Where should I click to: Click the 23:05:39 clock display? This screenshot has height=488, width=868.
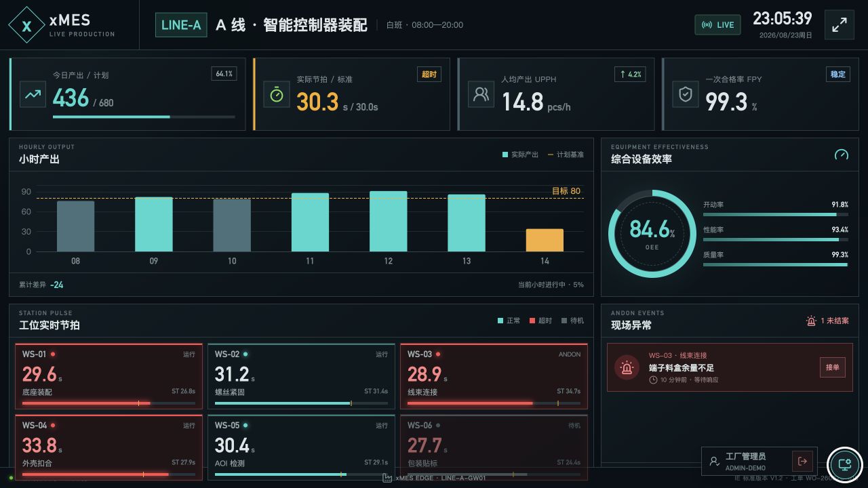783,18
